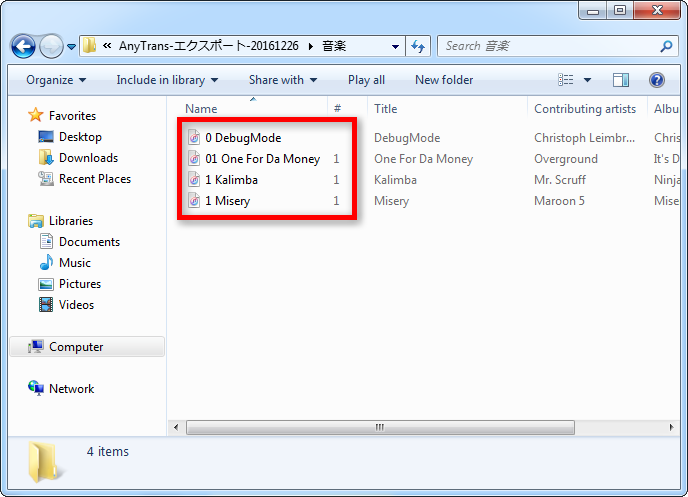Sort by the Title column header
The width and height of the screenshot is (688, 497).
click(385, 108)
